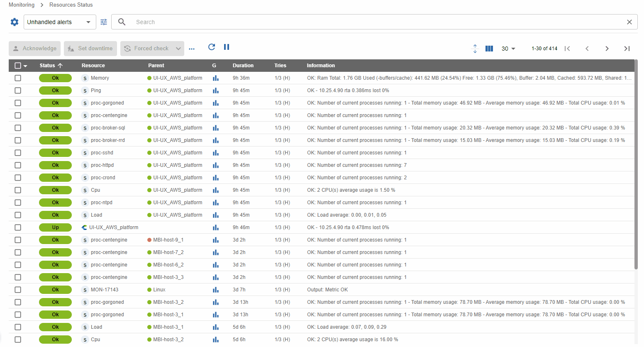Screen dimensions: 644x347
Task: Open more actions three-dot menu
Action: [192, 49]
